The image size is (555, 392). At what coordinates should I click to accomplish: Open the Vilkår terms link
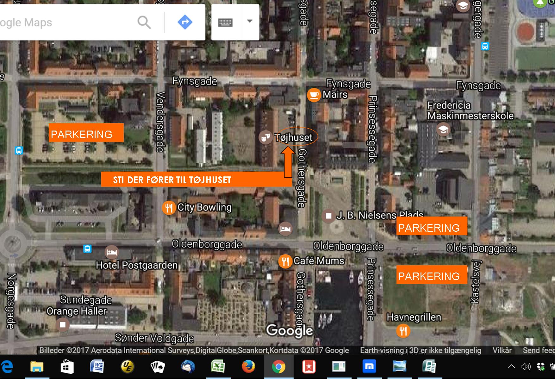pos(502,350)
